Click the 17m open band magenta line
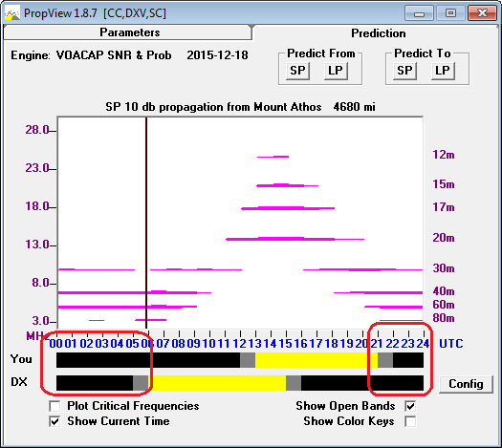 pyautogui.click(x=288, y=208)
